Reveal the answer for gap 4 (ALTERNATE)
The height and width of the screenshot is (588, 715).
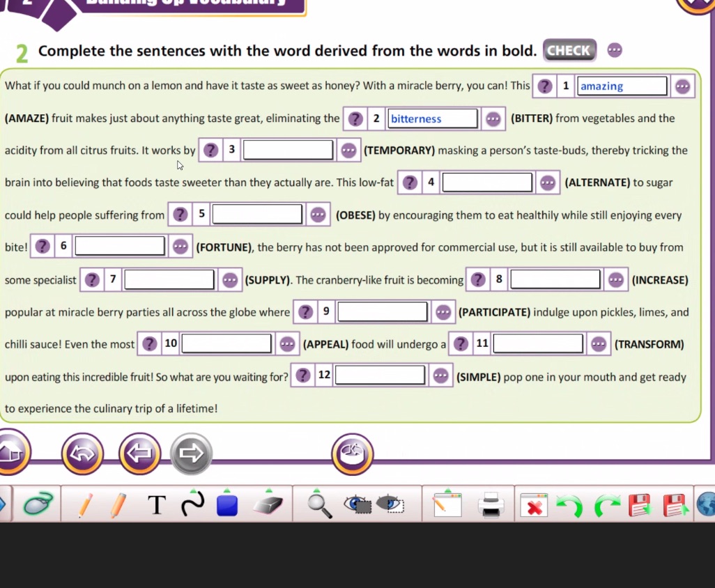pos(548,183)
